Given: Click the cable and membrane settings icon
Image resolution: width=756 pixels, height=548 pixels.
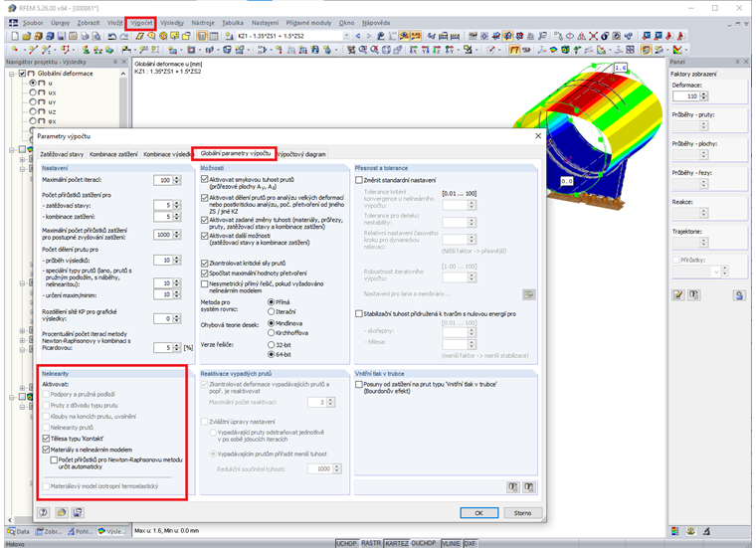Looking at the screenshot, I should 529,294.
